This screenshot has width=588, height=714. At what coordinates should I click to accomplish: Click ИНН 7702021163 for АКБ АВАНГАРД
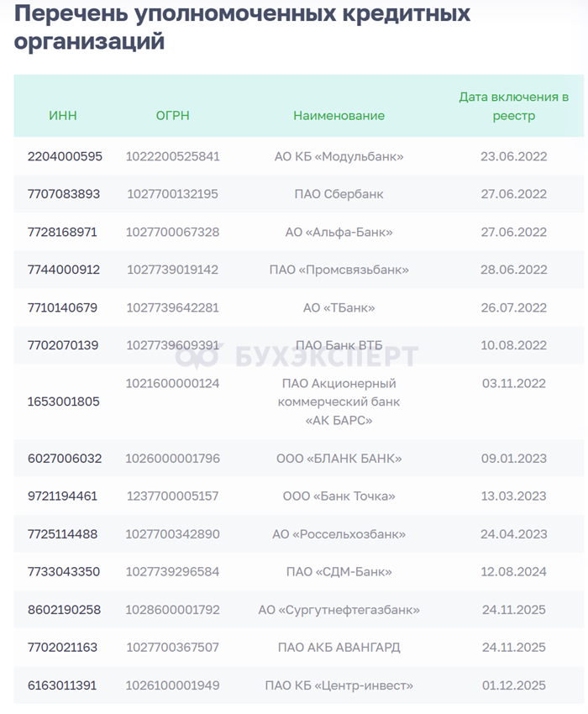64,648
